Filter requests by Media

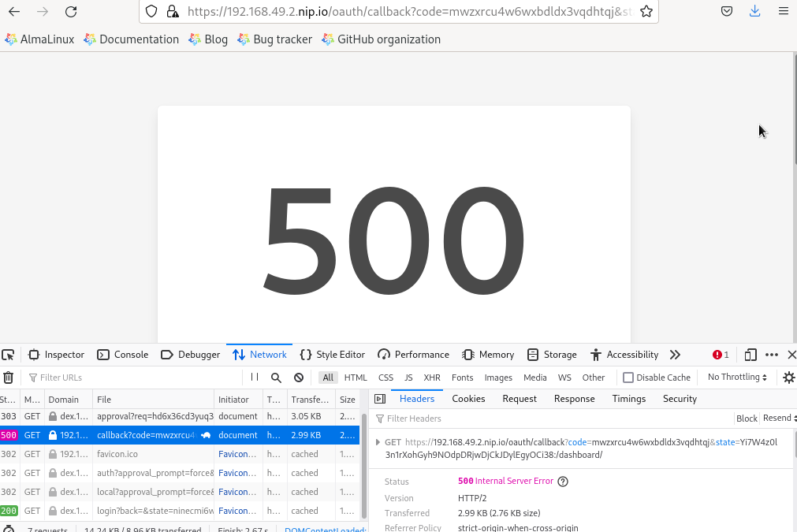click(x=535, y=378)
